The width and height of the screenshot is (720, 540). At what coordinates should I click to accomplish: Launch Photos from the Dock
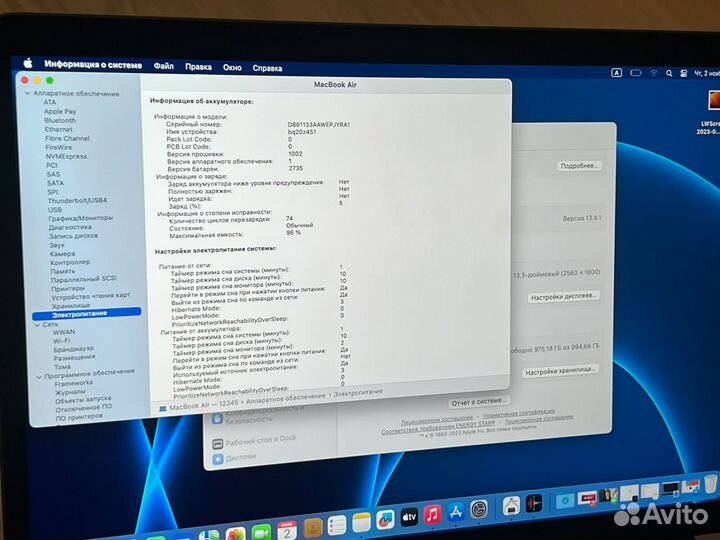point(236,534)
